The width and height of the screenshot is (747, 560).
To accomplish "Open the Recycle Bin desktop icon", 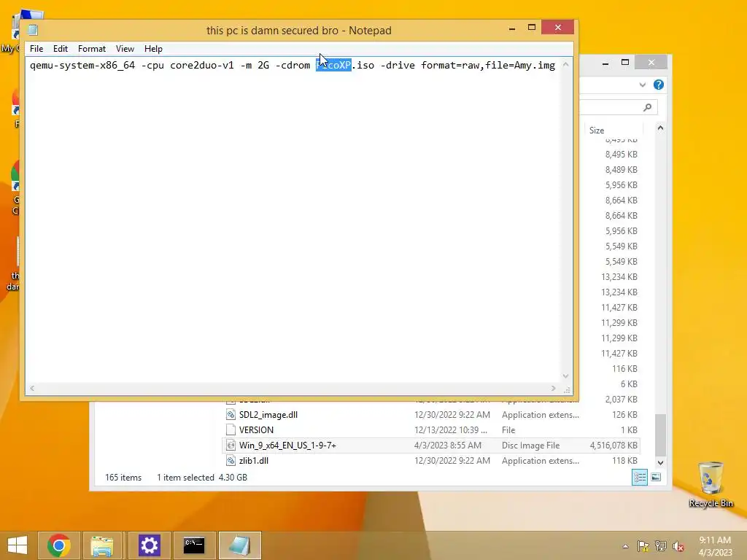I will click(x=711, y=484).
